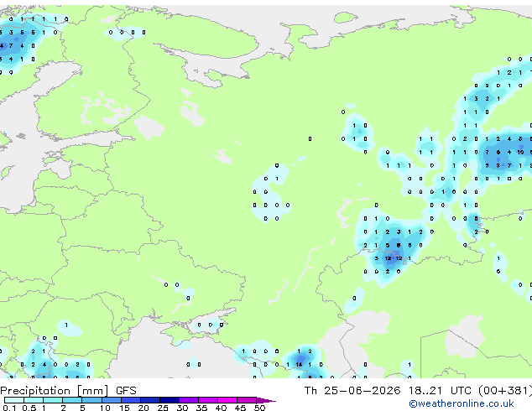Select the 30–35 mm purple legend swatch
Image resolution: width=532 pixels, height=411 pixels.
(189, 400)
